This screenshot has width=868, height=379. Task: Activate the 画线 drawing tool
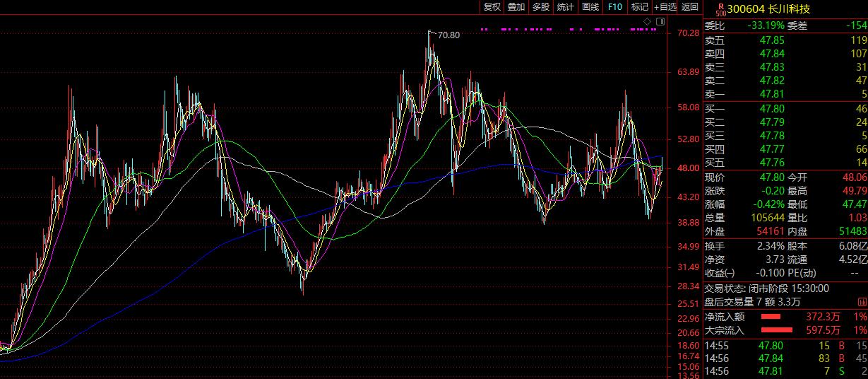[590, 7]
